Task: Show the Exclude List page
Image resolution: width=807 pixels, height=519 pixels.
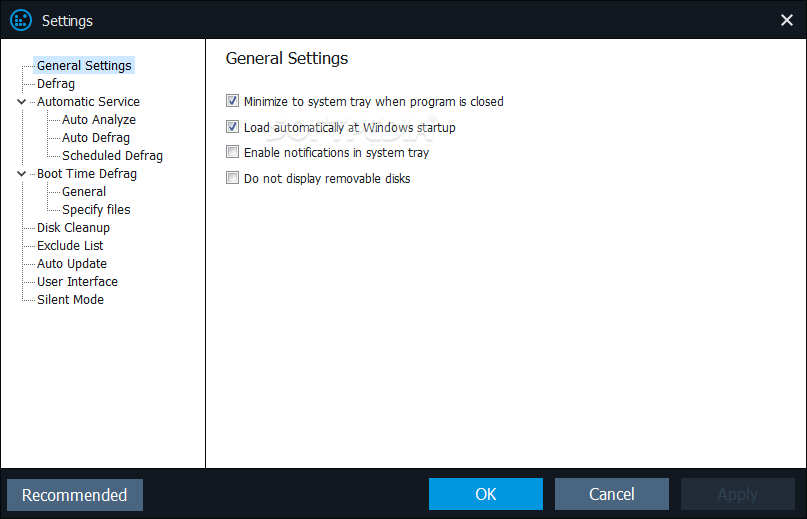Action: (x=70, y=246)
